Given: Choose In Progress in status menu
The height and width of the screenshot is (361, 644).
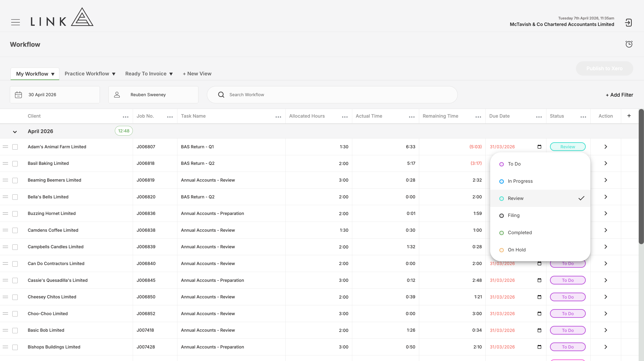Looking at the screenshot, I should click(x=540, y=181).
